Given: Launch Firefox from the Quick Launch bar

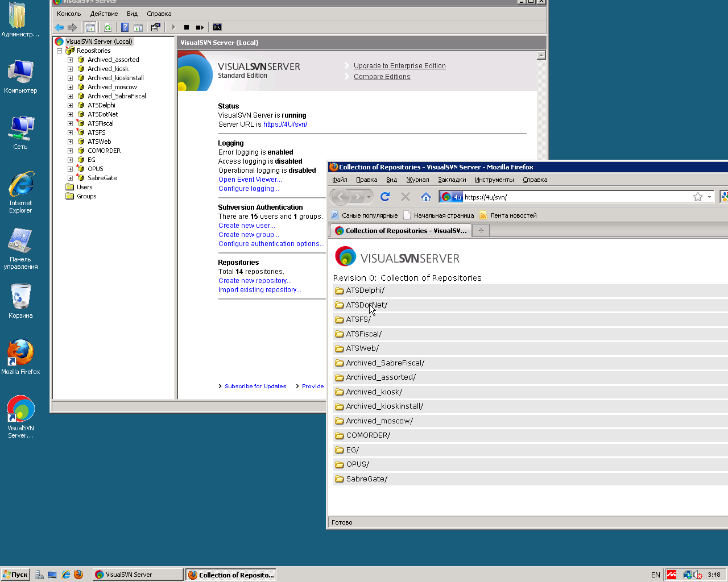Looking at the screenshot, I should 78,575.
